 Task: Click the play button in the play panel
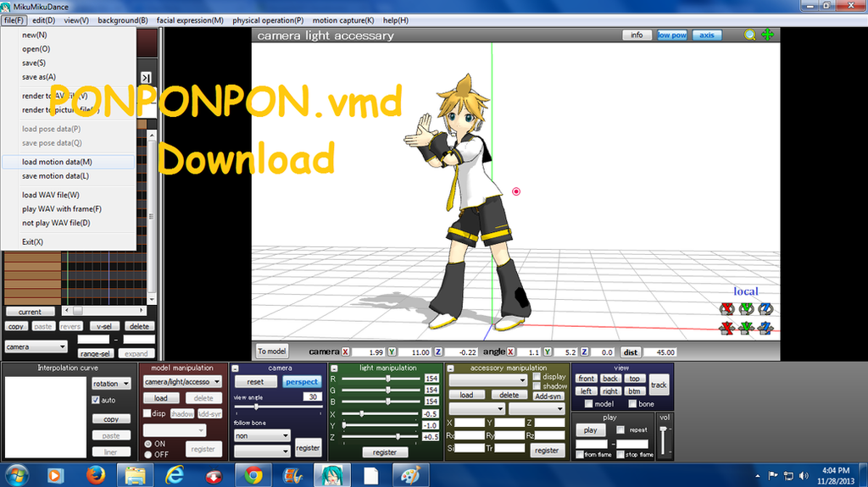(590, 430)
